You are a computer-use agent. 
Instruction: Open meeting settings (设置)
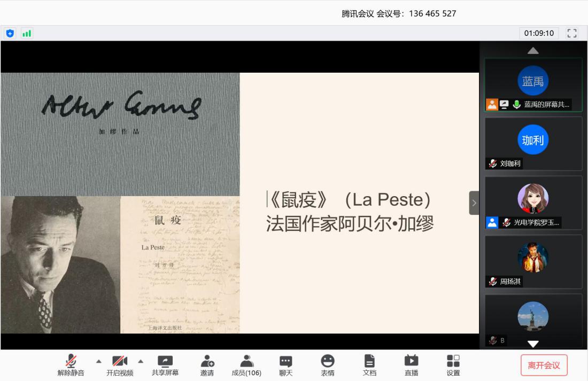453,366
